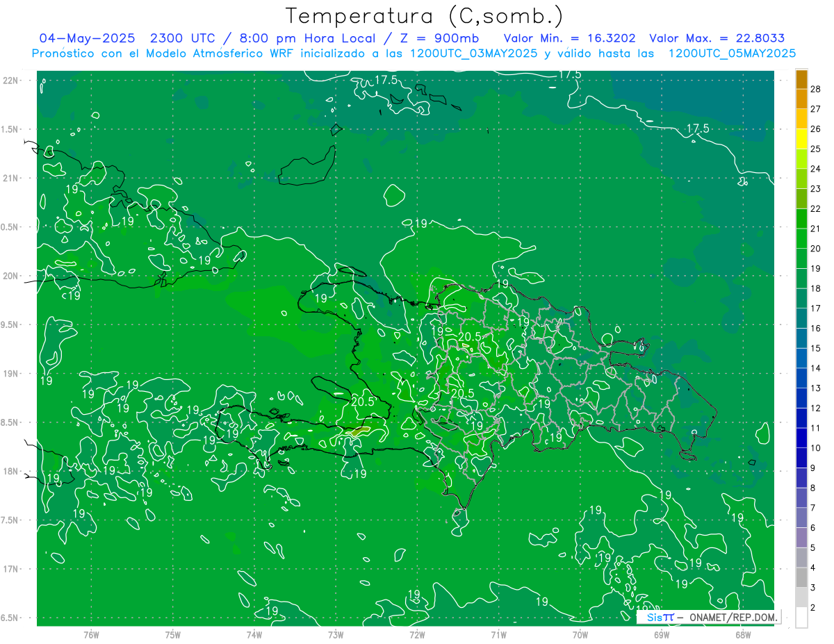Click the "7.5N" latitude axis label
Viewport: 834px width, 644px height.
click(x=9, y=520)
